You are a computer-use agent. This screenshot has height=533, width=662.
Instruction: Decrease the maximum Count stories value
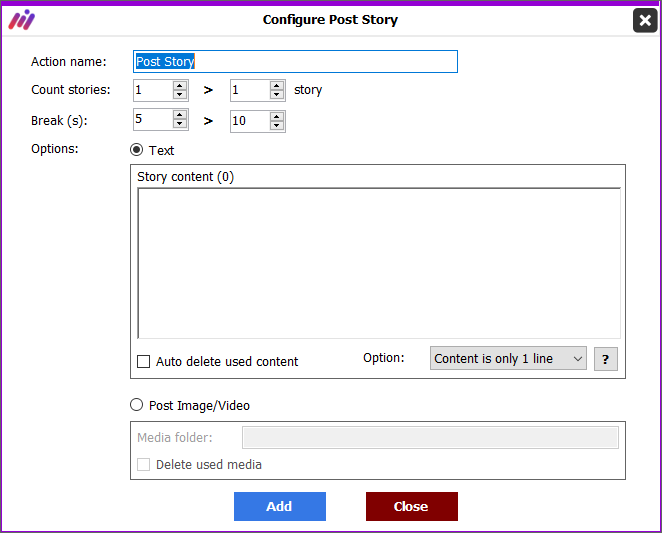pos(277,94)
